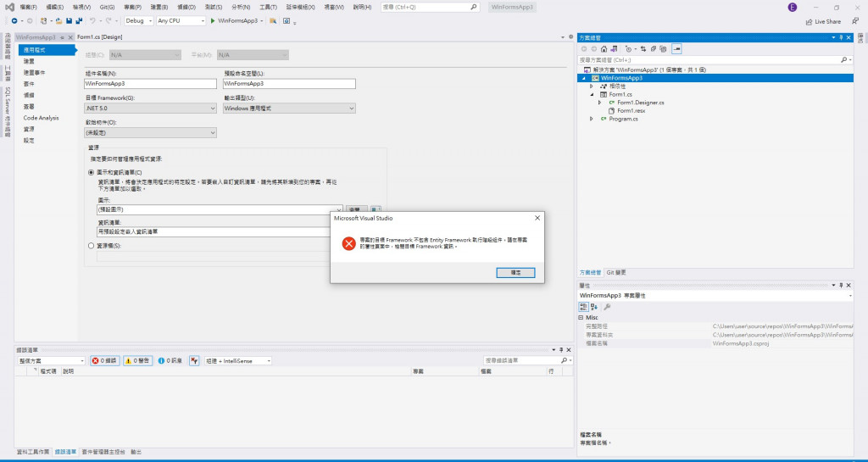
Task: Click Solution Explorer home icon
Action: pyautogui.click(x=604, y=48)
